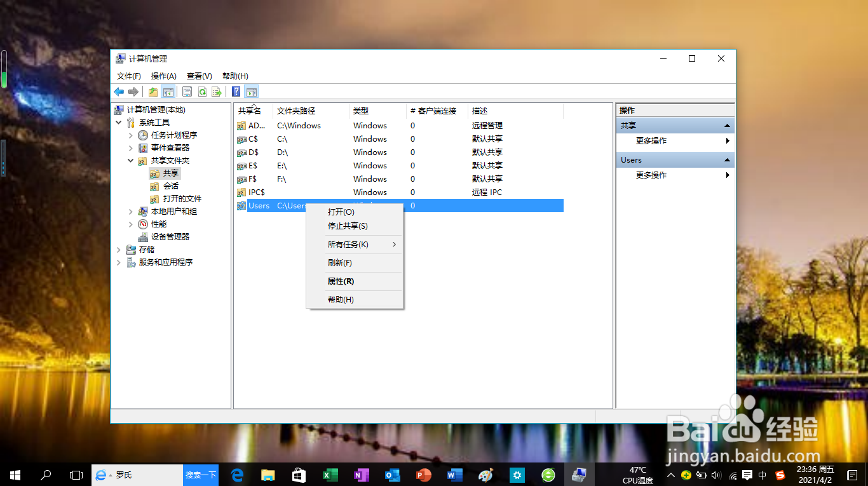
Task: Collapse the 共享 actions section arrow
Action: tap(727, 126)
